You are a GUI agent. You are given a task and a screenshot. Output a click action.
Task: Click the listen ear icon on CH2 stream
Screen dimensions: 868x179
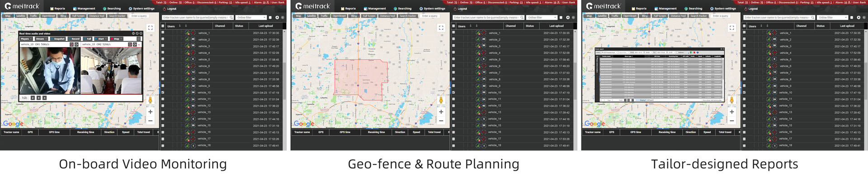(130, 44)
